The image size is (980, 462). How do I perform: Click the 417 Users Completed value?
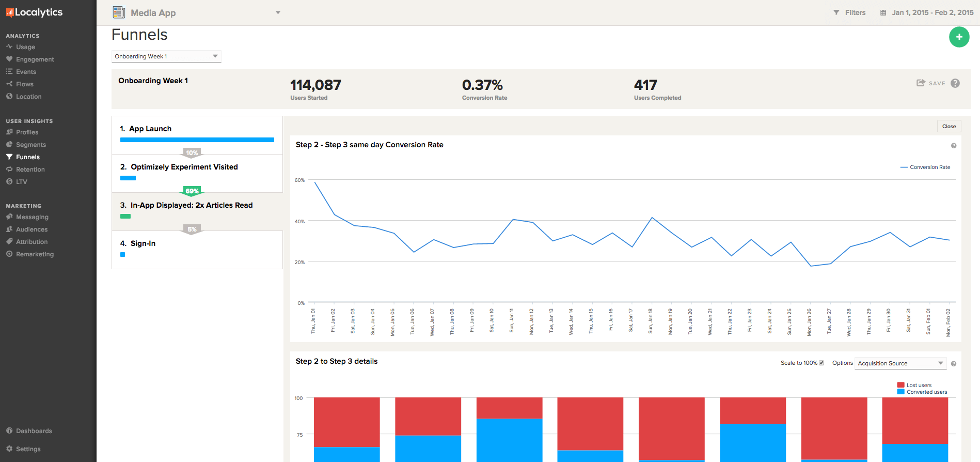pos(645,85)
